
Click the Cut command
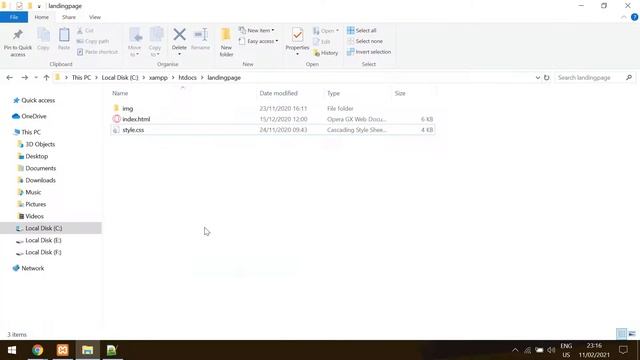pos(85,31)
